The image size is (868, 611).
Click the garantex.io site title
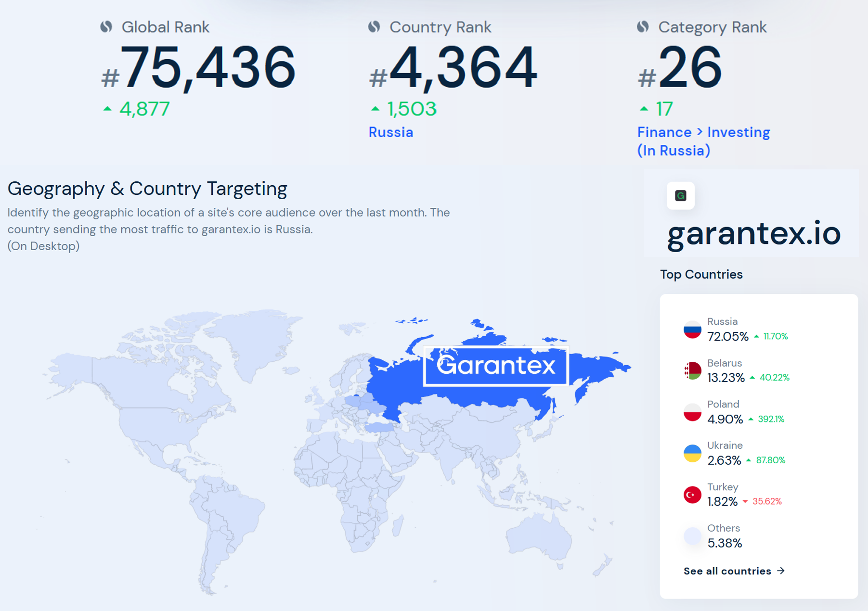click(754, 234)
